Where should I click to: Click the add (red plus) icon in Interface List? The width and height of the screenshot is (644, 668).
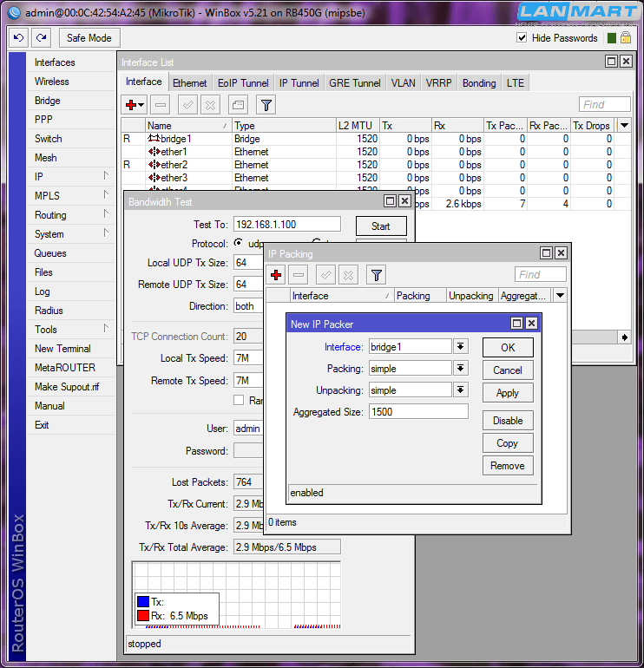click(x=135, y=105)
